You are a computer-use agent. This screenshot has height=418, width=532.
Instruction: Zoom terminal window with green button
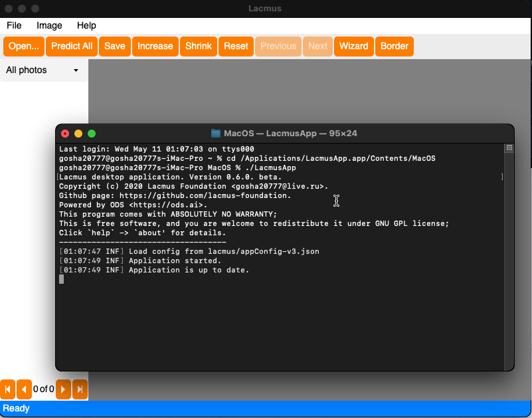click(92, 134)
